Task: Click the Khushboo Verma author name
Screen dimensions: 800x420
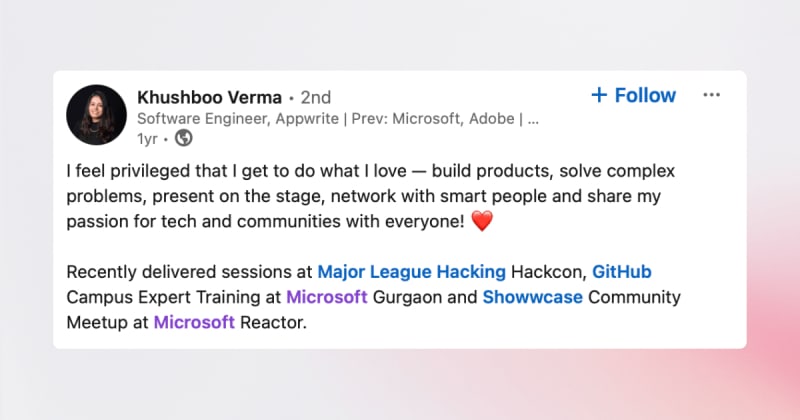Action: tap(208, 97)
